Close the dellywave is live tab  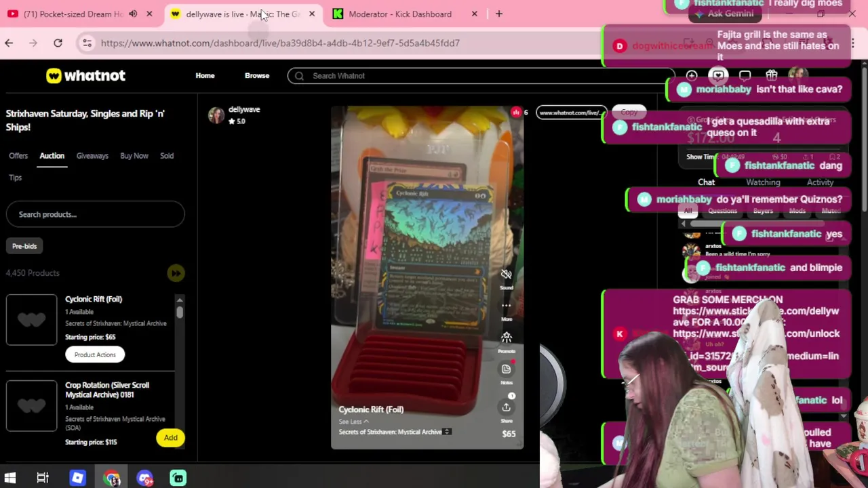click(312, 14)
